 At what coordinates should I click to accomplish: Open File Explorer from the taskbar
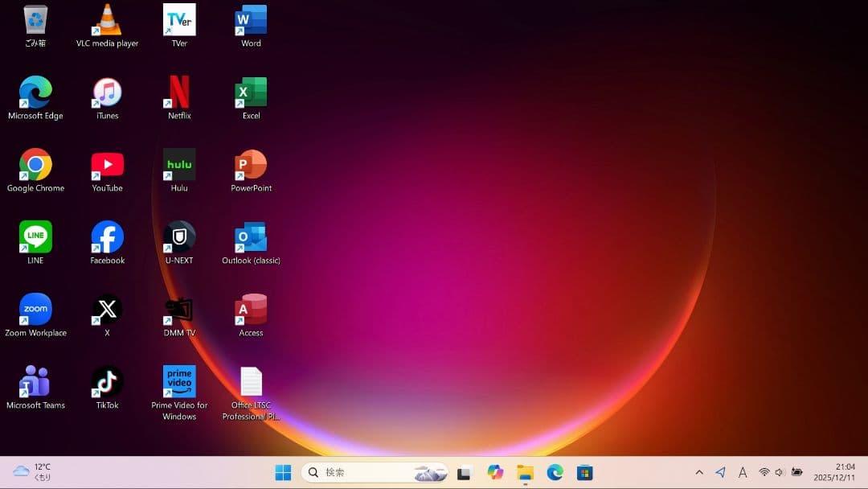(525, 473)
